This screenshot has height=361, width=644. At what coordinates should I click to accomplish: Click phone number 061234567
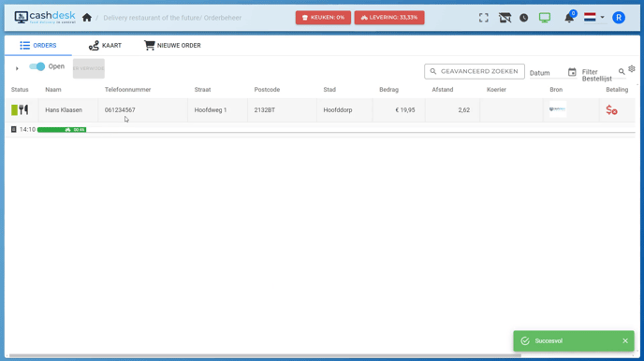[120, 110]
